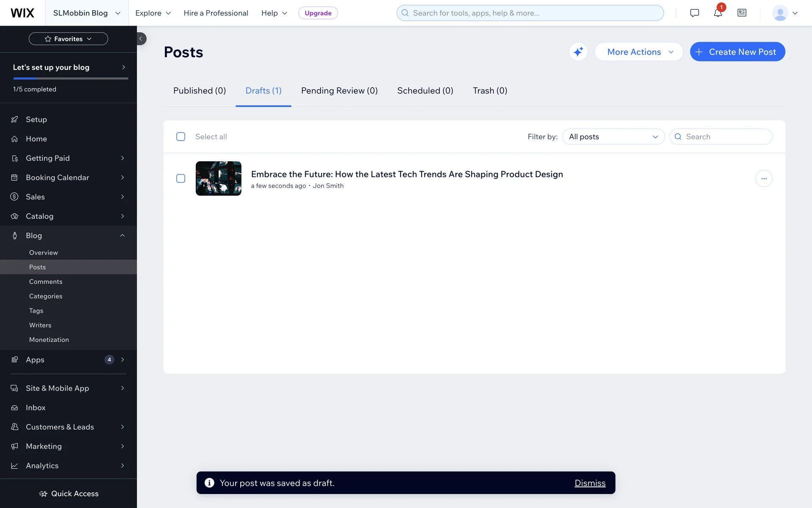Collapse the sidebar with the arrow icon
The height and width of the screenshot is (508, 812).
[x=141, y=39]
